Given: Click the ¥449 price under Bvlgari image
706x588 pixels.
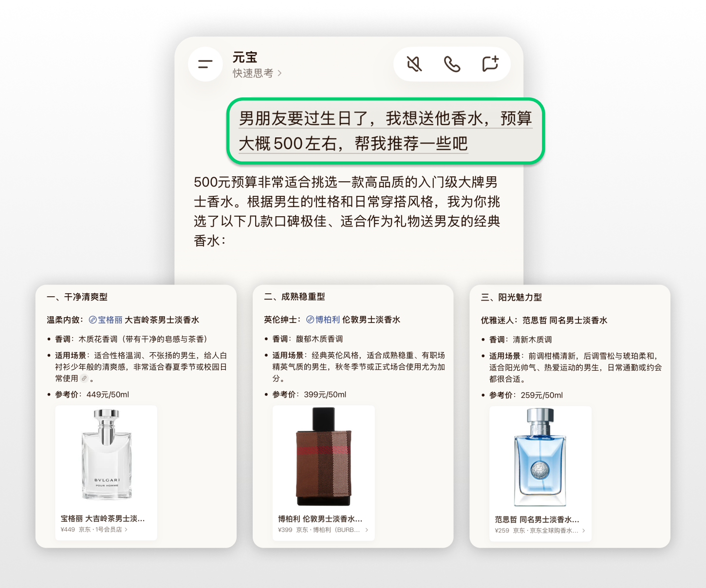Looking at the screenshot, I should click(x=68, y=530).
